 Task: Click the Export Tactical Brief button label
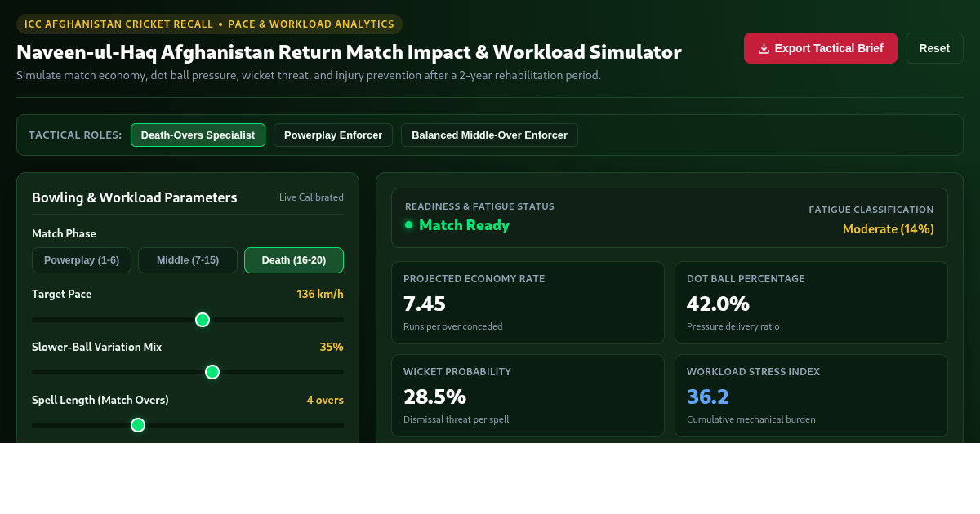(x=829, y=48)
